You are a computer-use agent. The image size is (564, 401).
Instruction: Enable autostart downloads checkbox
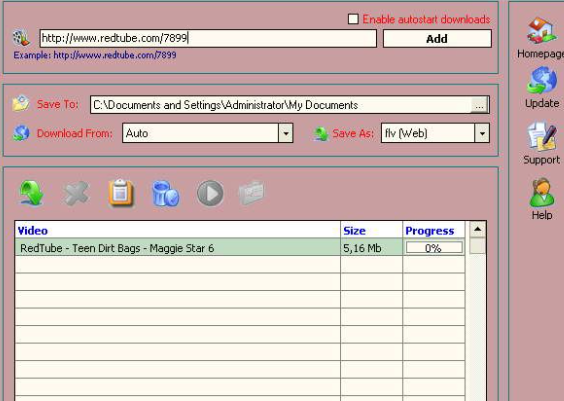click(353, 19)
